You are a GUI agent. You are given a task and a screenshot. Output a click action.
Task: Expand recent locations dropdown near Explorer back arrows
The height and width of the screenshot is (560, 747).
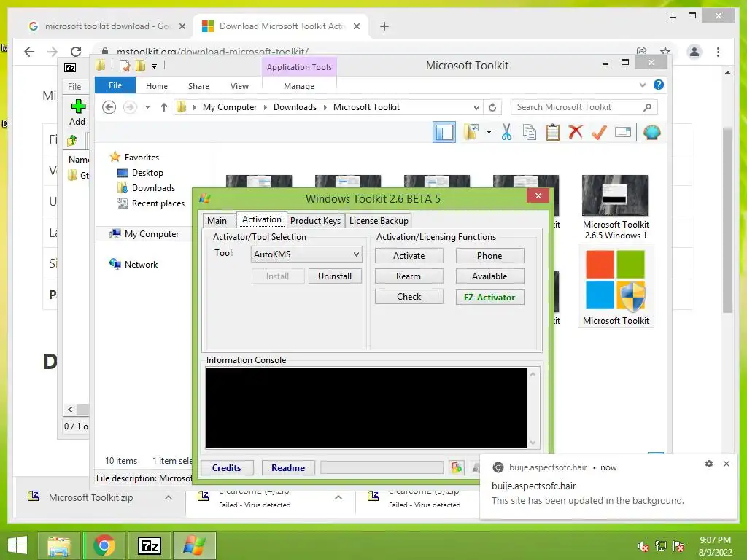coord(147,107)
